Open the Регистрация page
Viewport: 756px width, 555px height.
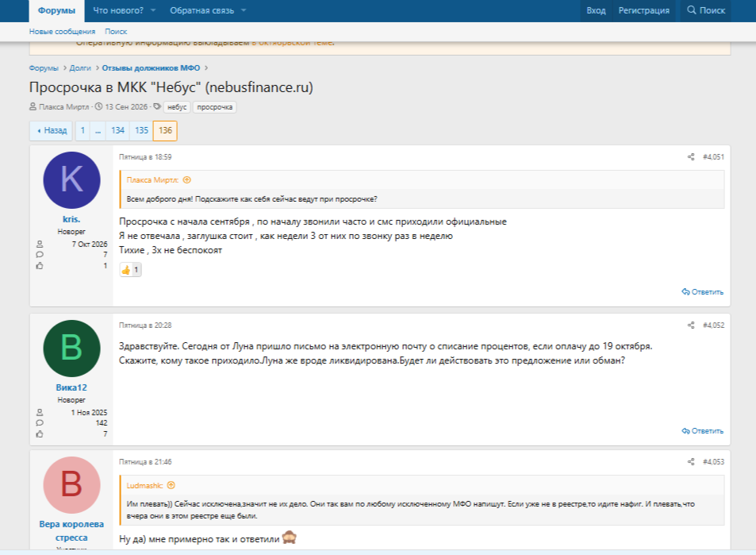coord(643,10)
